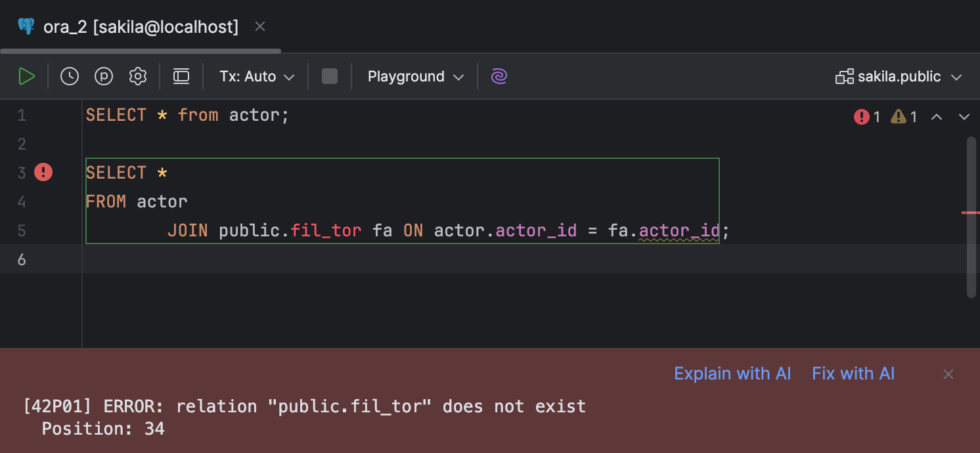Close the ora_2 console tab
This screenshot has width=980, height=453.
point(259,26)
